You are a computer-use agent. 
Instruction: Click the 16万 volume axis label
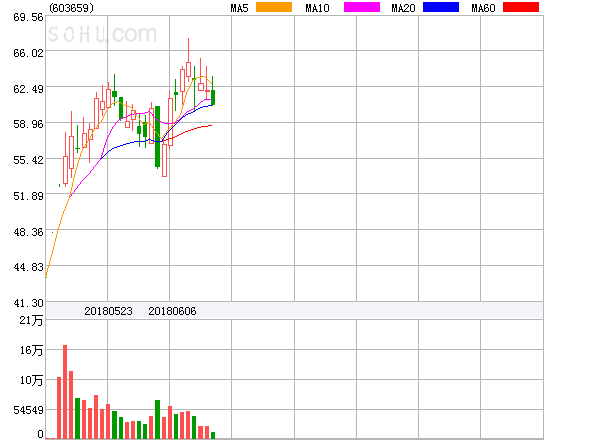[31, 350]
